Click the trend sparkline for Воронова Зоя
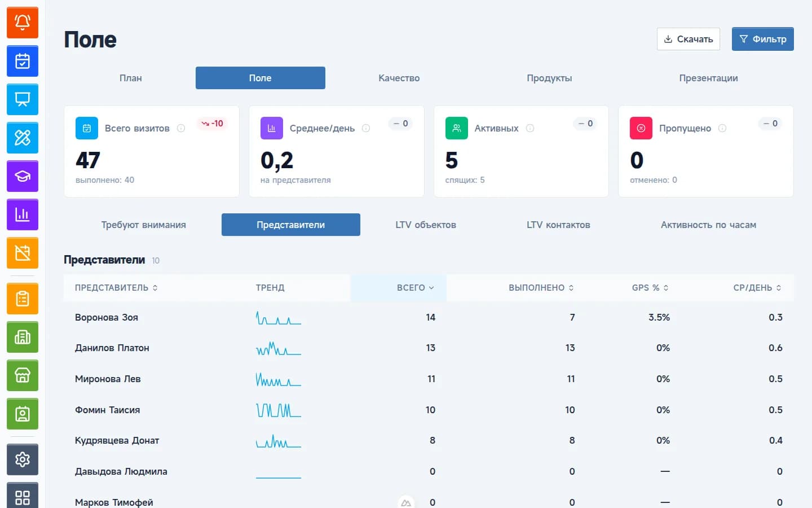Image resolution: width=812 pixels, height=508 pixels. (x=279, y=318)
